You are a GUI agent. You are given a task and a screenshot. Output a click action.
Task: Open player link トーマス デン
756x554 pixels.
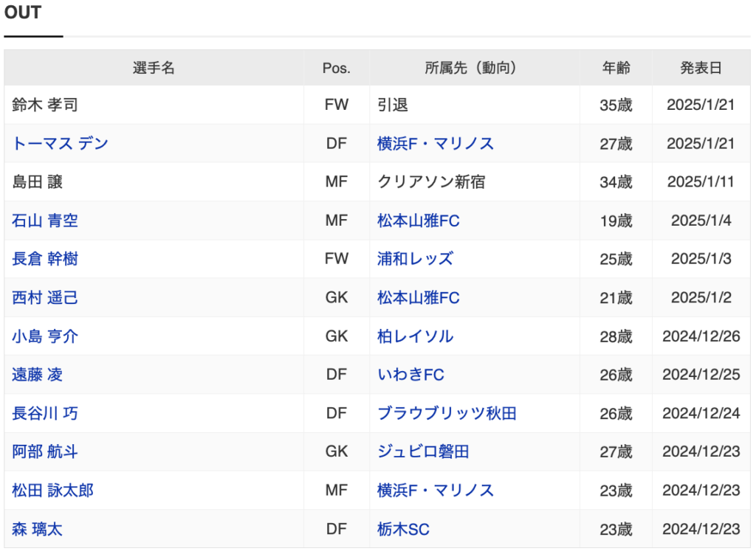pyautogui.click(x=61, y=144)
